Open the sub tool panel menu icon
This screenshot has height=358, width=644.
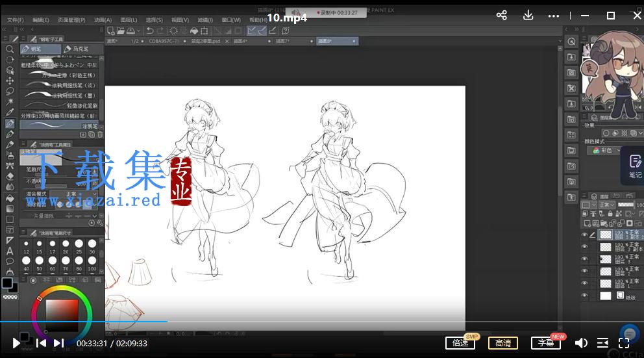(23, 40)
